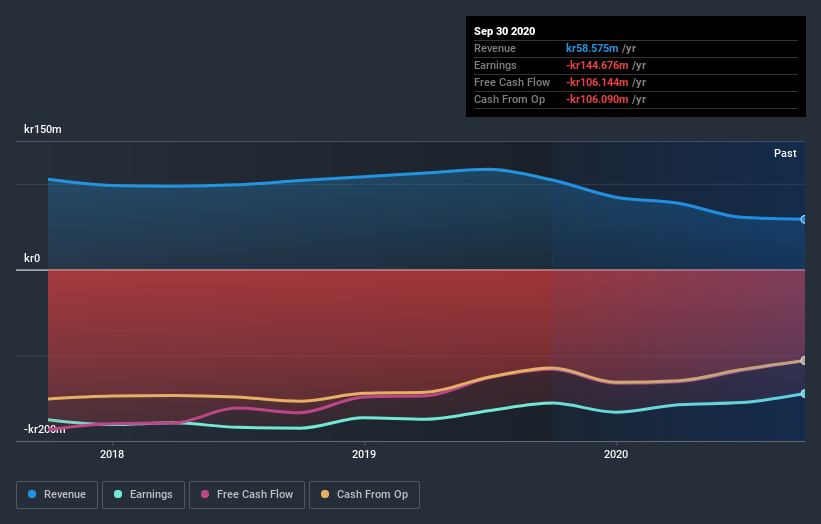Toggle the Cash From Op legend button

(x=364, y=495)
